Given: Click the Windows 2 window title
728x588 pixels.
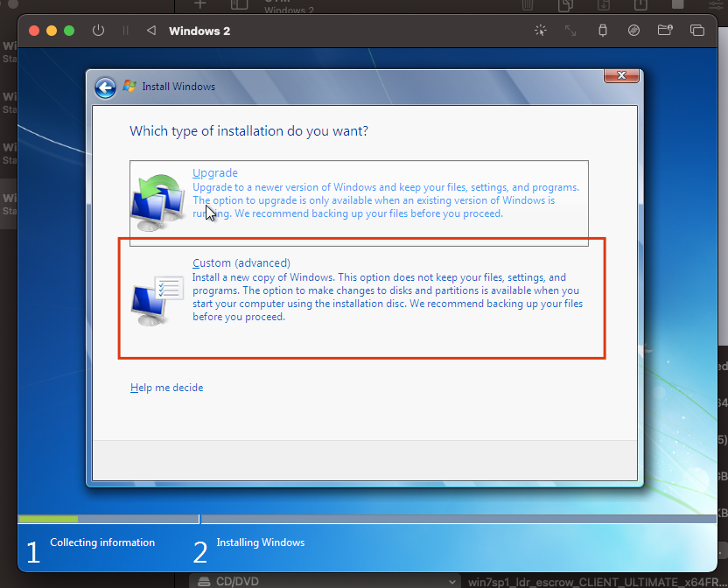Looking at the screenshot, I should tap(199, 31).
